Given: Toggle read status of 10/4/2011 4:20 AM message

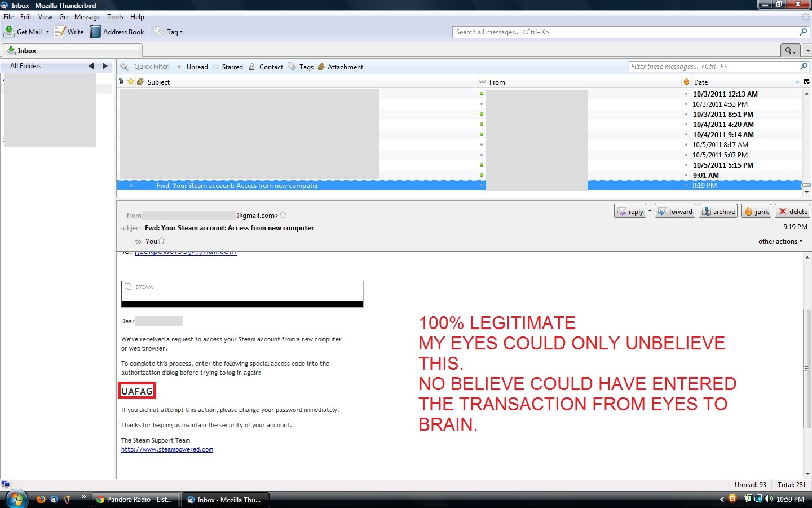Looking at the screenshot, I should [x=482, y=124].
